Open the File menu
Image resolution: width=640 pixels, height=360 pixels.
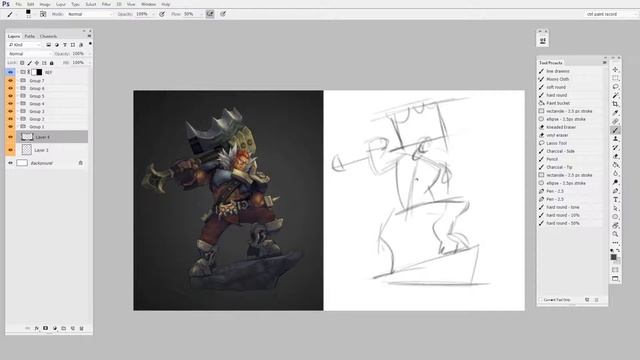[18, 4]
